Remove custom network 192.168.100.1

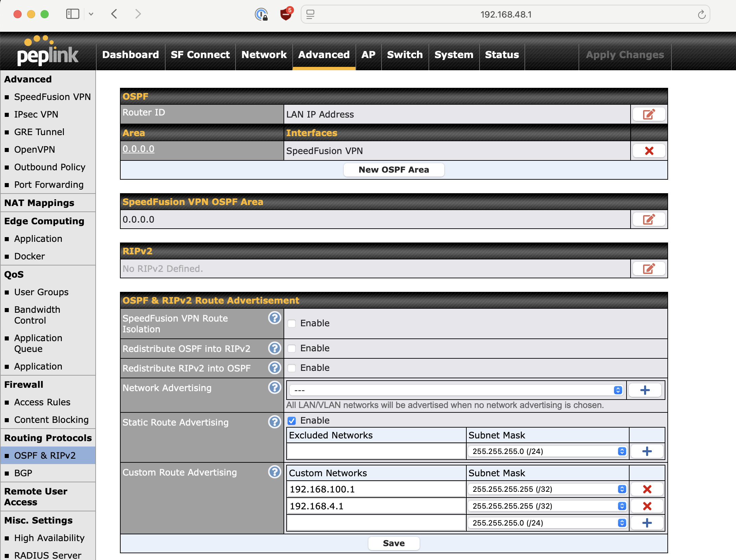(647, 489)
